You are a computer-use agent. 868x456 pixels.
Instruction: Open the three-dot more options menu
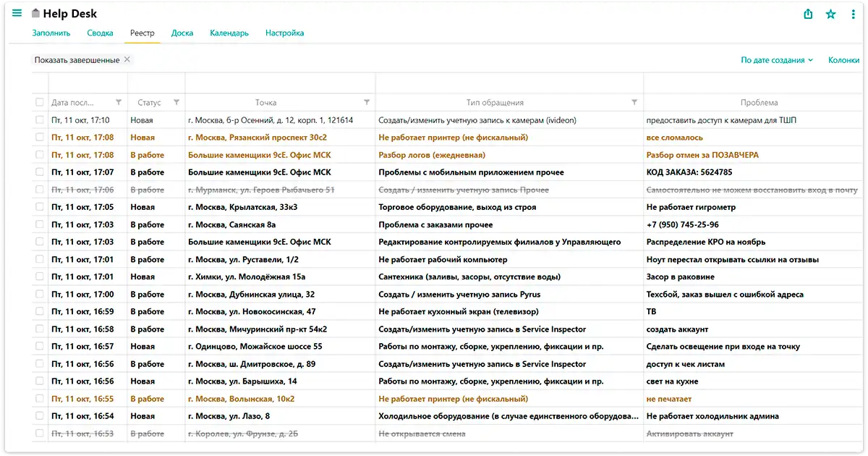click(x=854, y=14)
